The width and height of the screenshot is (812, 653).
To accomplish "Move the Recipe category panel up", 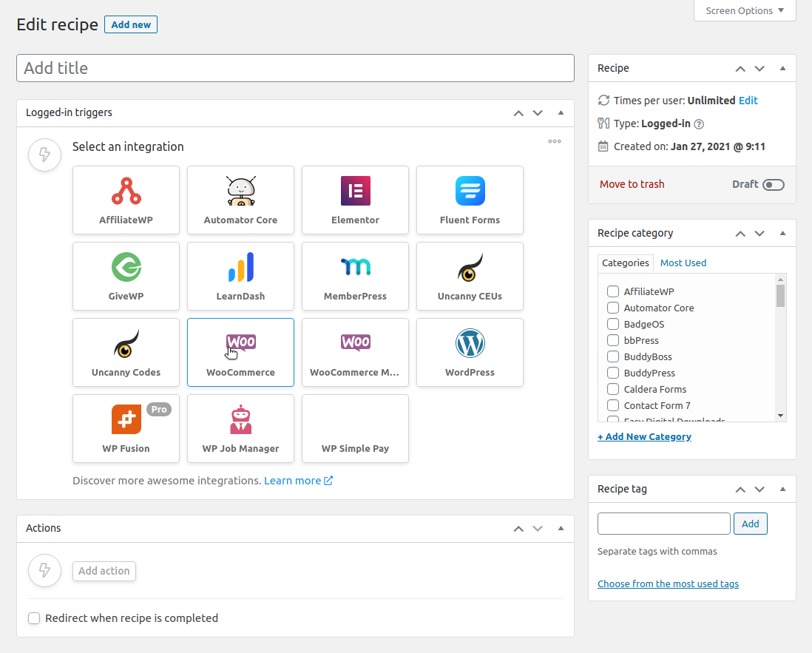I will pos(740,234).
